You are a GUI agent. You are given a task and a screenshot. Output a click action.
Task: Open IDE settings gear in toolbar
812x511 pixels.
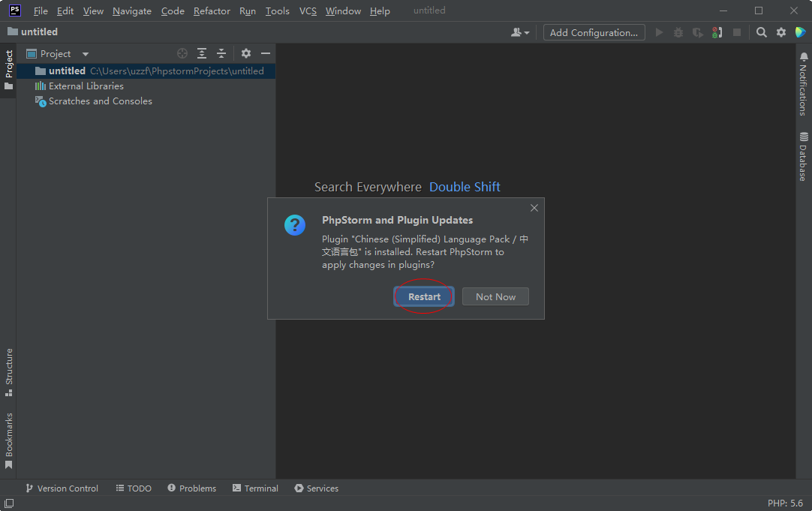click(781, 32)
